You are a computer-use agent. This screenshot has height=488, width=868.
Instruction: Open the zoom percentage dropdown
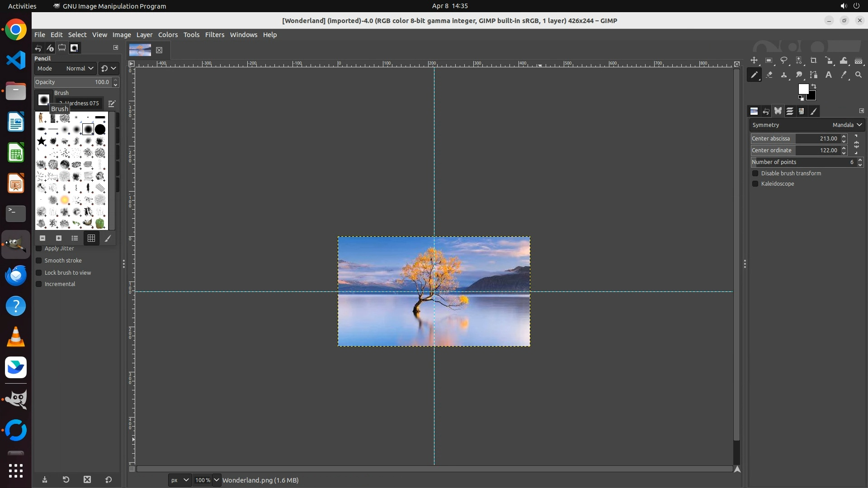pos(217,480)
